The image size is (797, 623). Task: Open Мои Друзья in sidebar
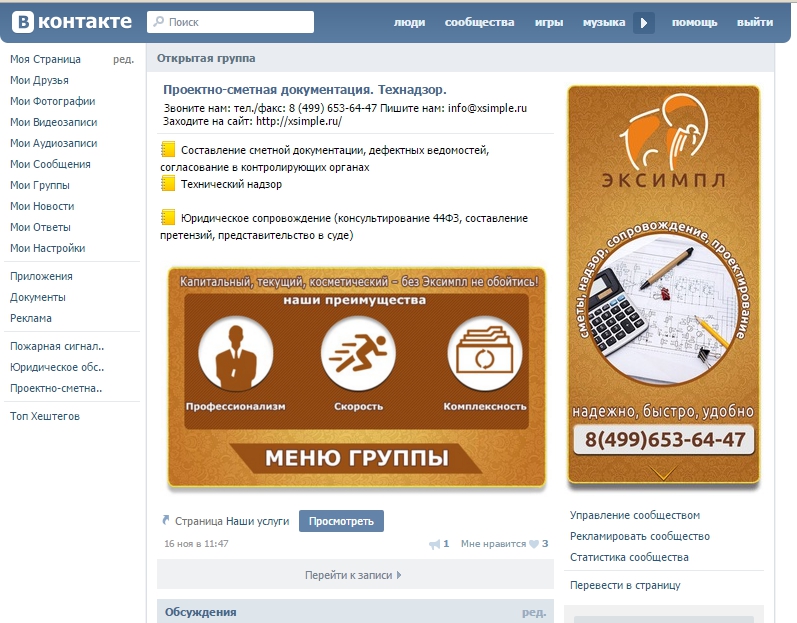pyautogui.click(x=39, y=80)
